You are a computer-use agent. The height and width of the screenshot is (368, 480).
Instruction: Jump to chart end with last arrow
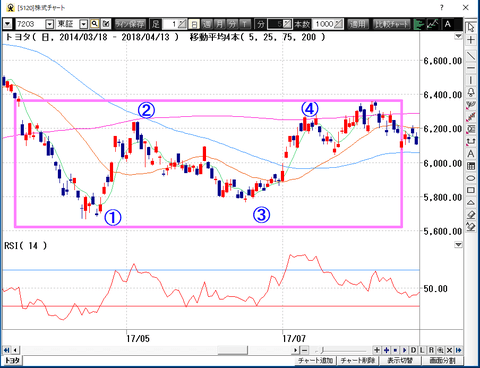459,350
